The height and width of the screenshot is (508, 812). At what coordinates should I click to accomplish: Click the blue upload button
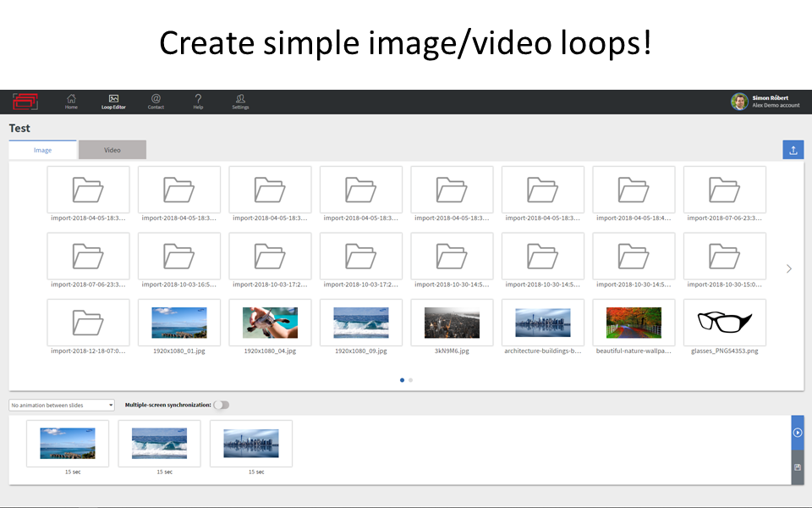point(793,150)
